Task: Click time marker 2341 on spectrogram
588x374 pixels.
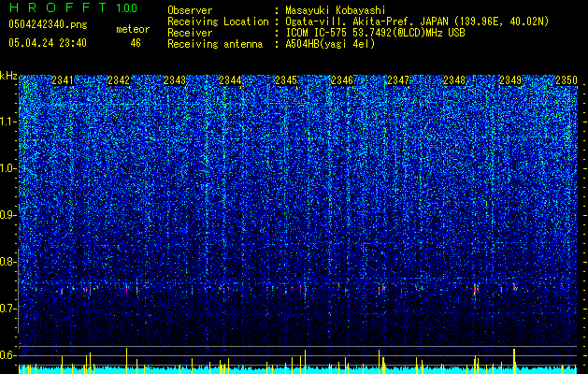Action: (x=63, y=80)
